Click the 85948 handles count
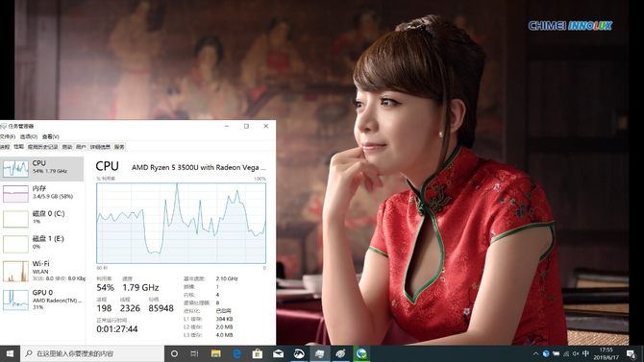This screenshot has width=644, height=362. click(x=161, y=308)
